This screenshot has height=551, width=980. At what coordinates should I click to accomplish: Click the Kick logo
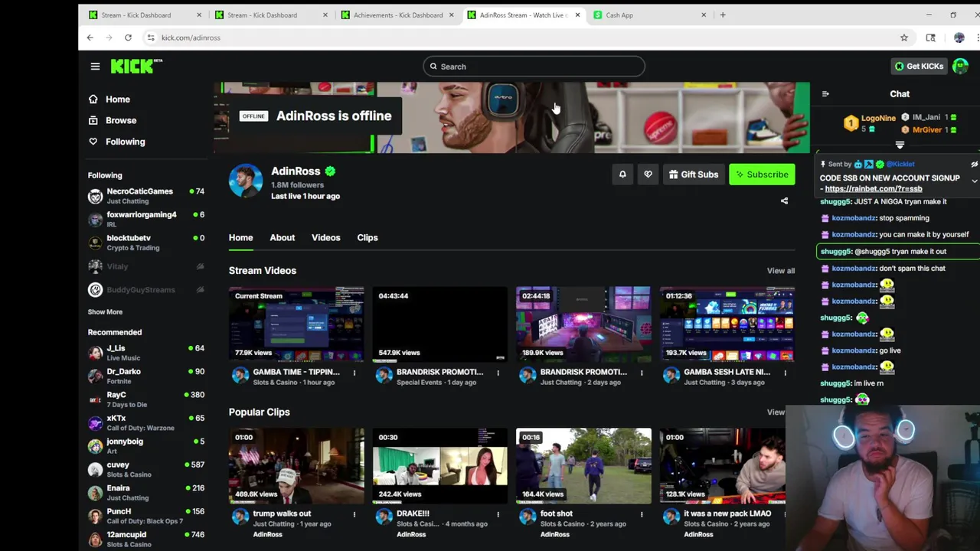pyautogui.click(x=136, y=67)
